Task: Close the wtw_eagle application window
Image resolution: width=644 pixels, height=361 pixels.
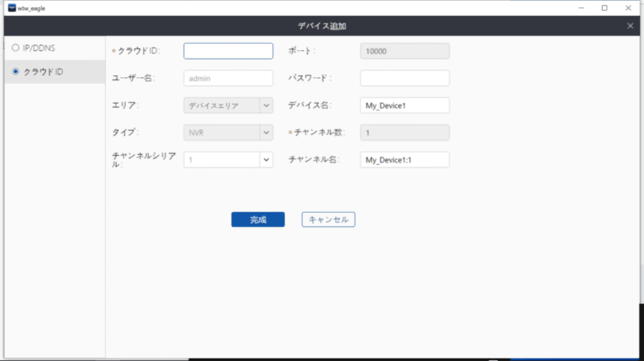Action: [x=629, y=8]
